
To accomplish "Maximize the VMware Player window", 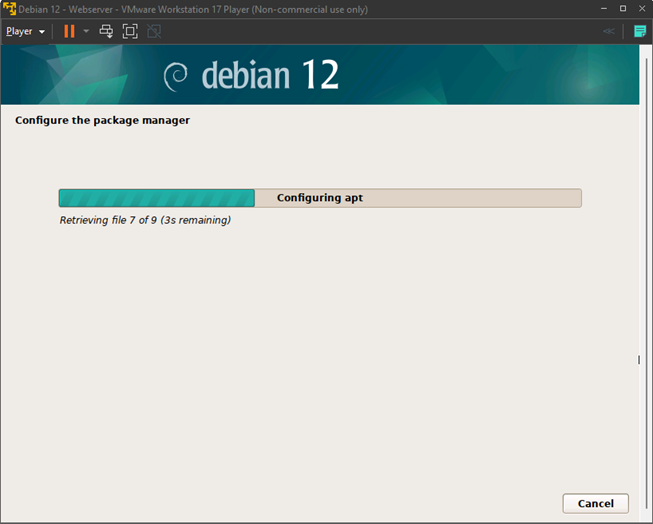I will (622, 9).
